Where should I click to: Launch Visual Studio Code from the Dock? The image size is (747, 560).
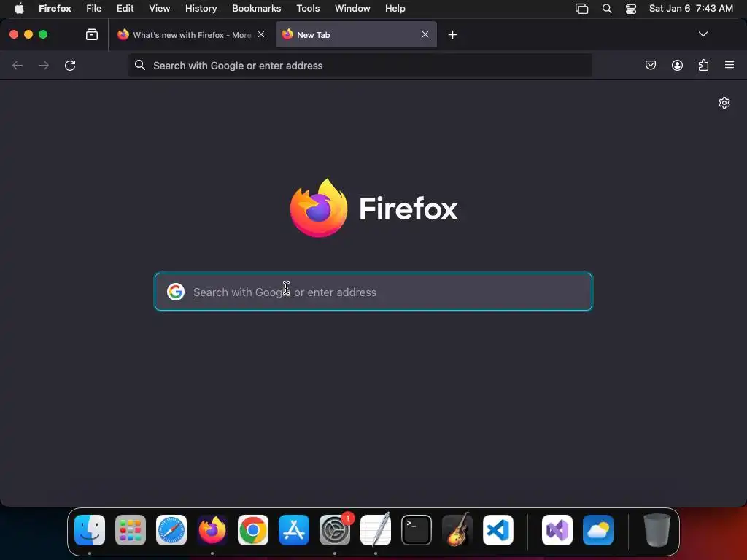click(498, 530)
